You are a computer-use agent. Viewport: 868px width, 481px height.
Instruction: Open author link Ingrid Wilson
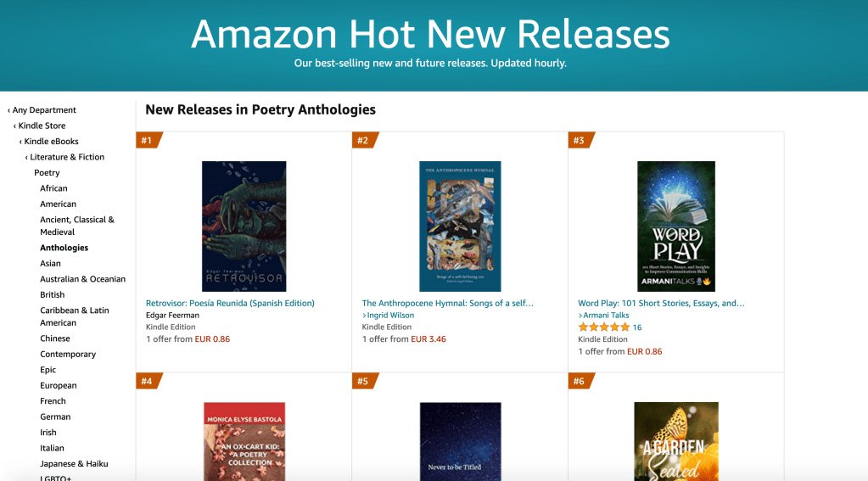pos(390,316)
